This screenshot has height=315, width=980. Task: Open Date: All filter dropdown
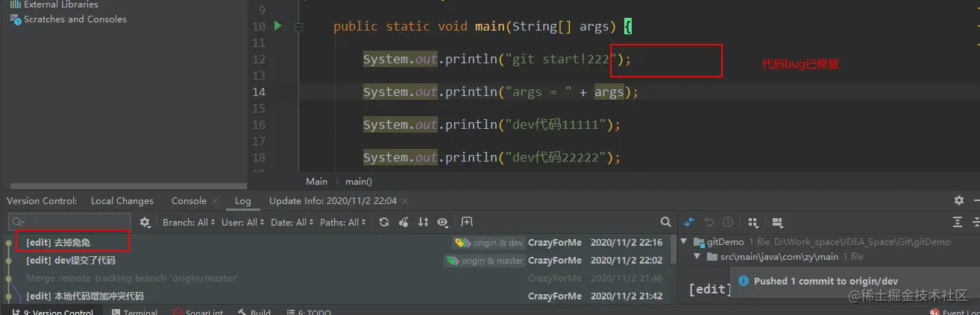292,222
